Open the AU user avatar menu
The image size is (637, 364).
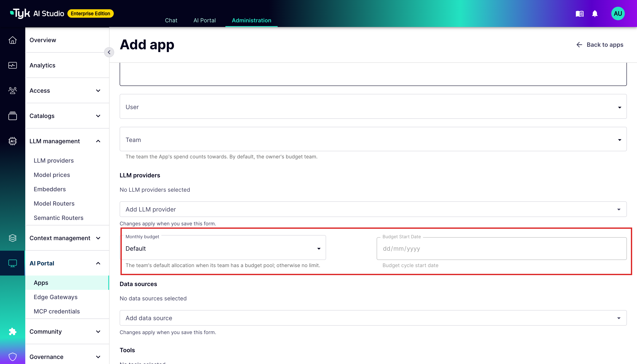click(x=618, y=13)
